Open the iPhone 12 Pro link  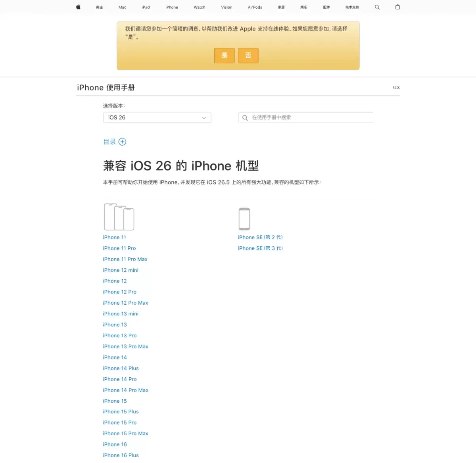[x=120, y=292]
